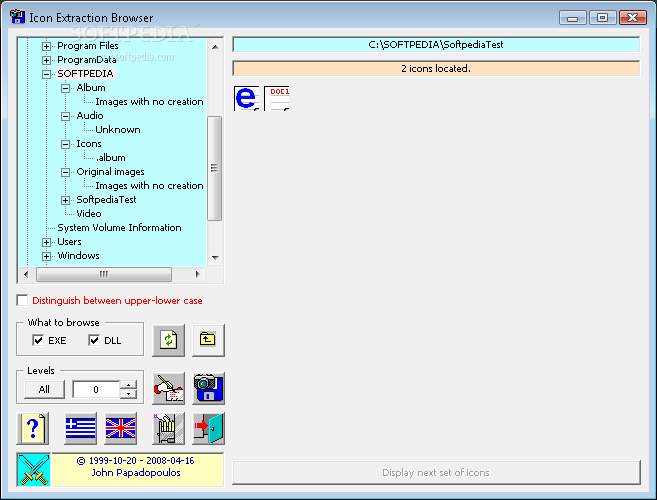
Task: Click tree vertical scrollbar up arrow
Action: click(x=215, y=47)
